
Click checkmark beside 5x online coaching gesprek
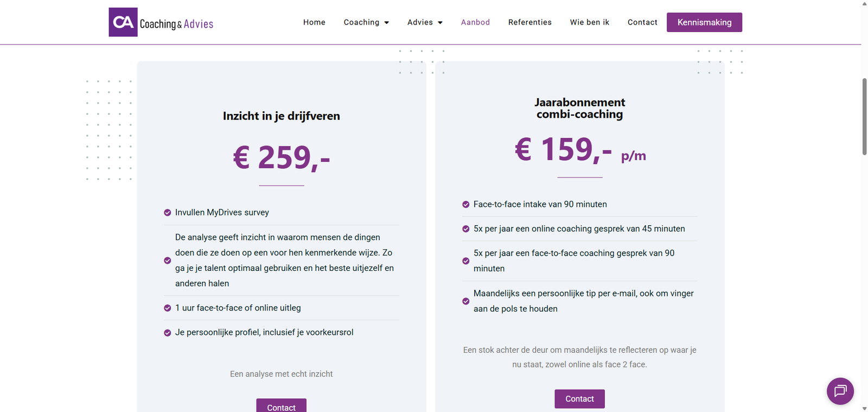[x=465, y=229]
